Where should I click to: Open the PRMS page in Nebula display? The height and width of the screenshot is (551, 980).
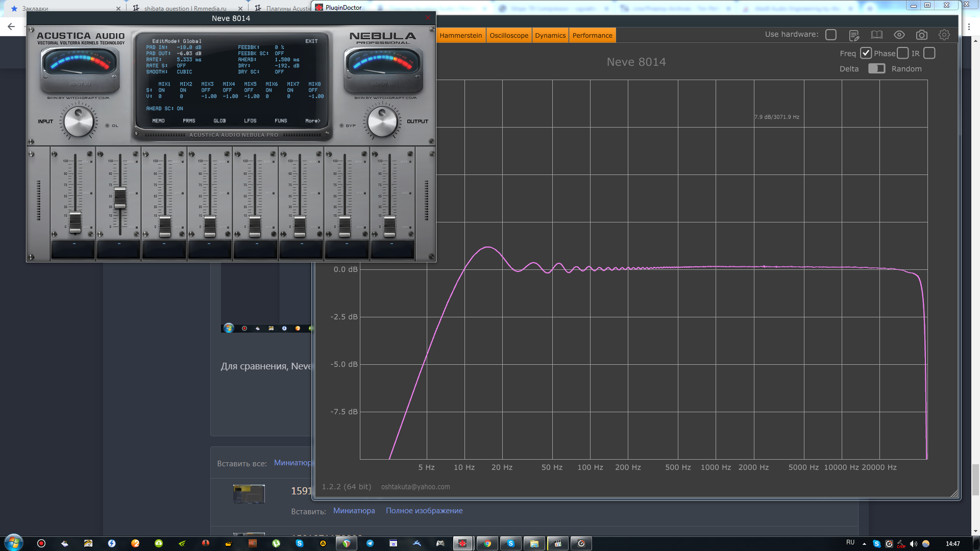click(x=189, y=121)
